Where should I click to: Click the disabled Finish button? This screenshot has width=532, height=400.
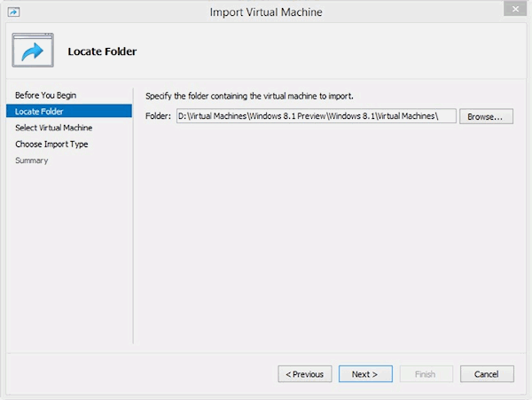pyautogui.click(x=425, y=374)
